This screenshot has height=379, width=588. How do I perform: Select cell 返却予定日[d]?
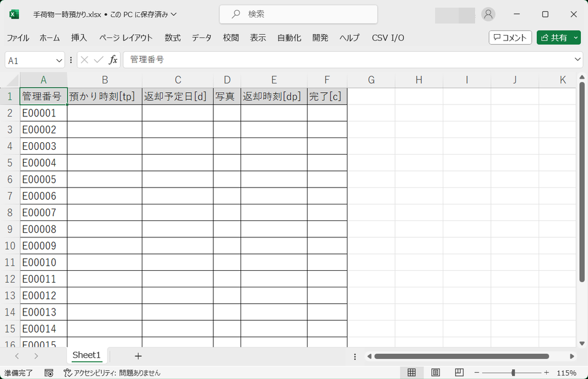click(178, 96)
